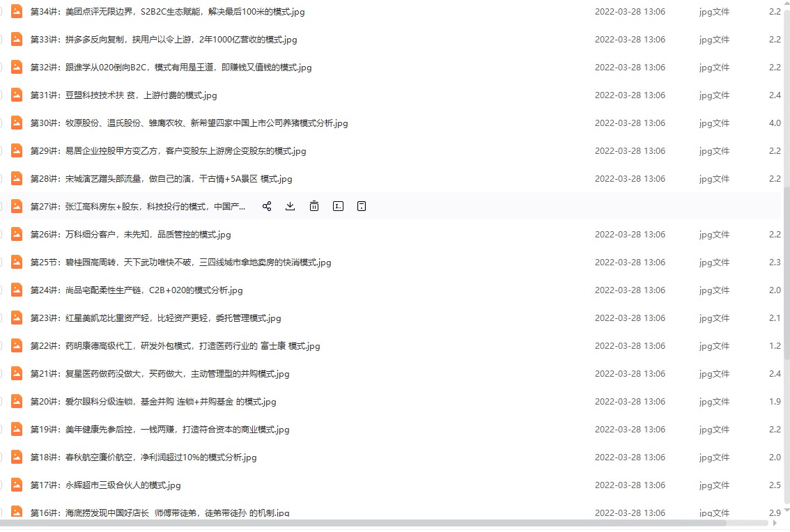Click the image icon of 第25节 file
This screenshot has width=790, height=532.
coord(17,262)
